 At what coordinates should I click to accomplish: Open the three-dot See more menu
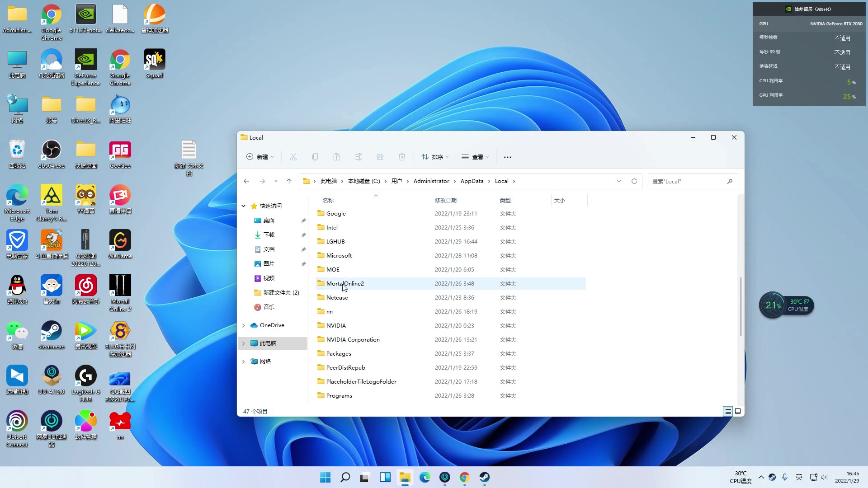tap(508, 157)
